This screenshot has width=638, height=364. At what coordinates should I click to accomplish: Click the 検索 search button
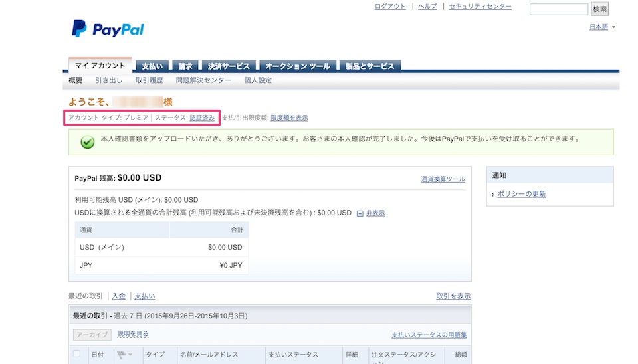point(599,9)
